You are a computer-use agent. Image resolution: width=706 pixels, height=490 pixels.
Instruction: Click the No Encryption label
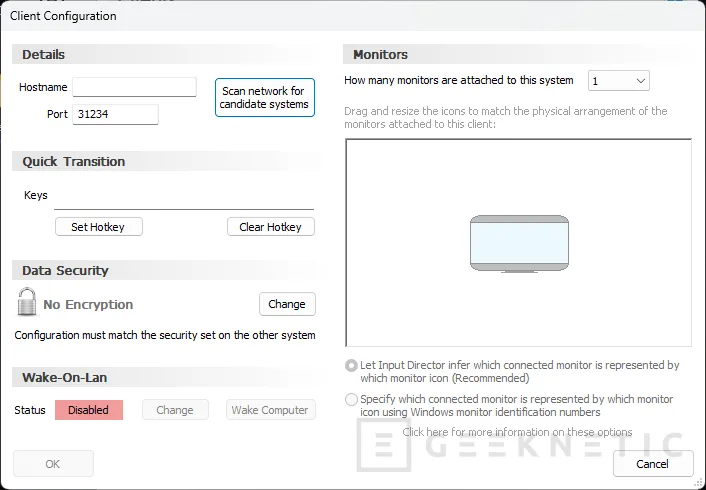(x=88, y=304)
